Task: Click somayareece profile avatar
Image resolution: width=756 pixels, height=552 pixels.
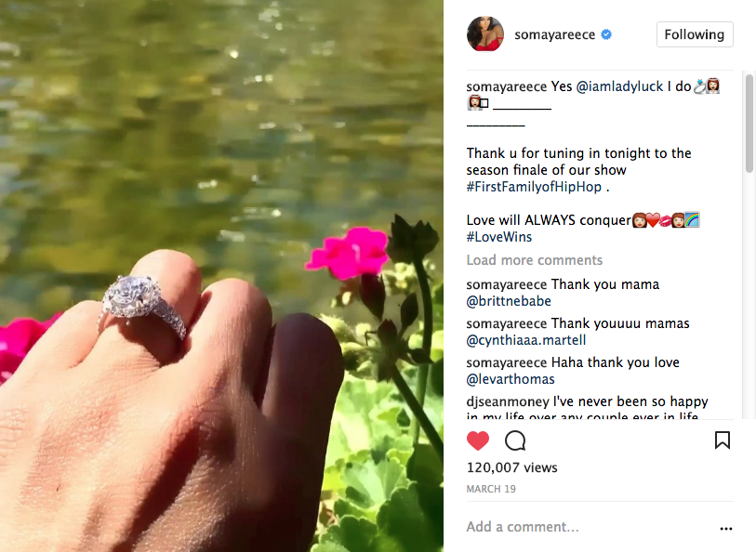Action: pyautogui.click(x=485, y=33)
